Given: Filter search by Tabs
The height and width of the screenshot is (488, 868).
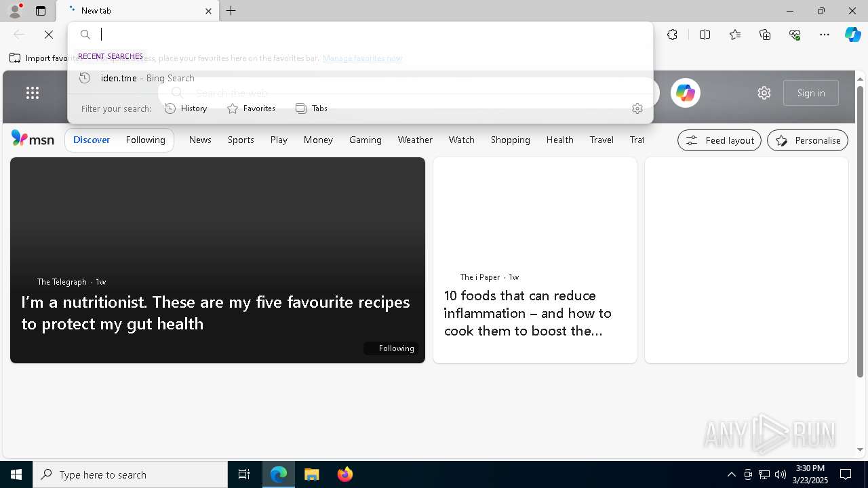Looking at the screenshot, I should [311, 108].
